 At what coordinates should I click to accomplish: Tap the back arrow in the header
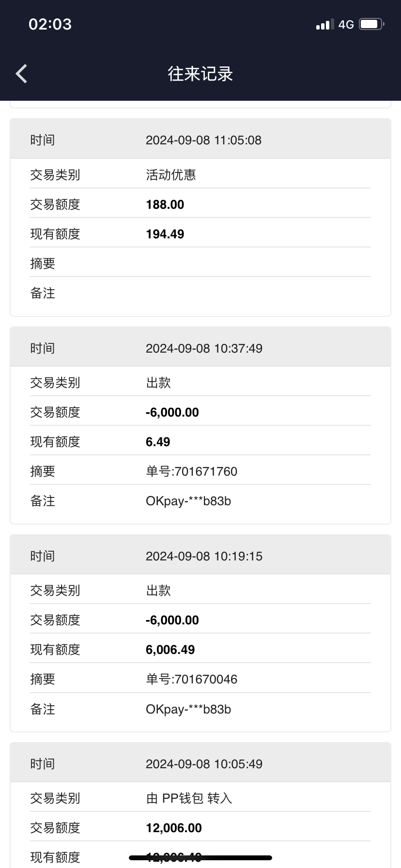click(21, 74)
